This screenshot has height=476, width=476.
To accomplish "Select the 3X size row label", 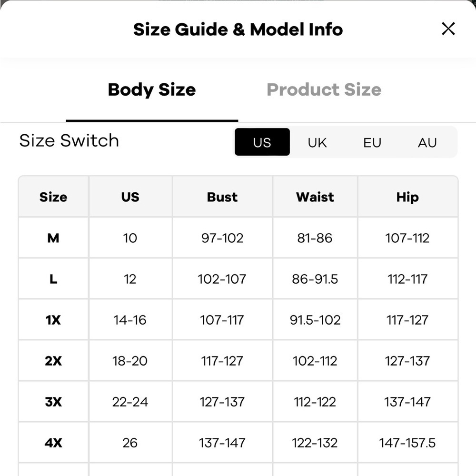I will point(53,402).
